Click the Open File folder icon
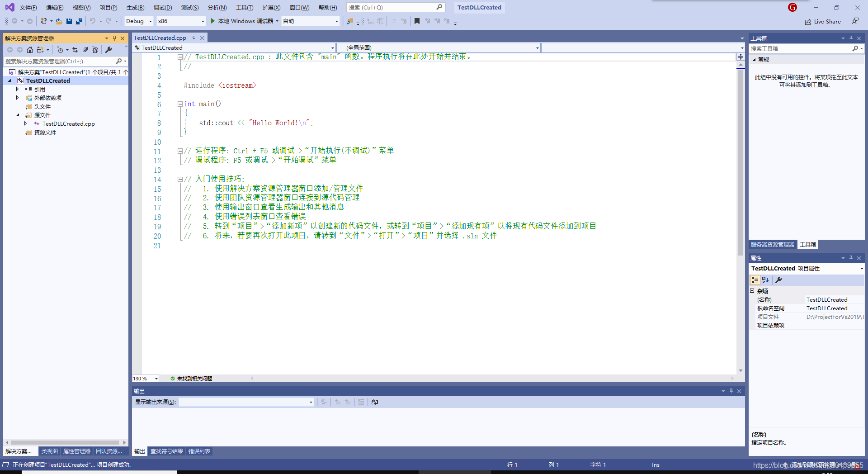Viewport: 868px width, 474px height. (59, 21)
